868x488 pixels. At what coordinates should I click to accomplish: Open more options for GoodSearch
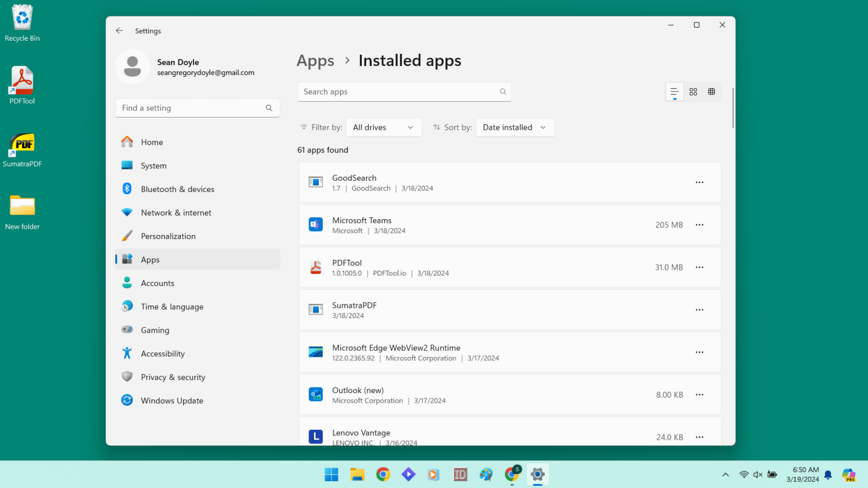[x=700, y=182]
